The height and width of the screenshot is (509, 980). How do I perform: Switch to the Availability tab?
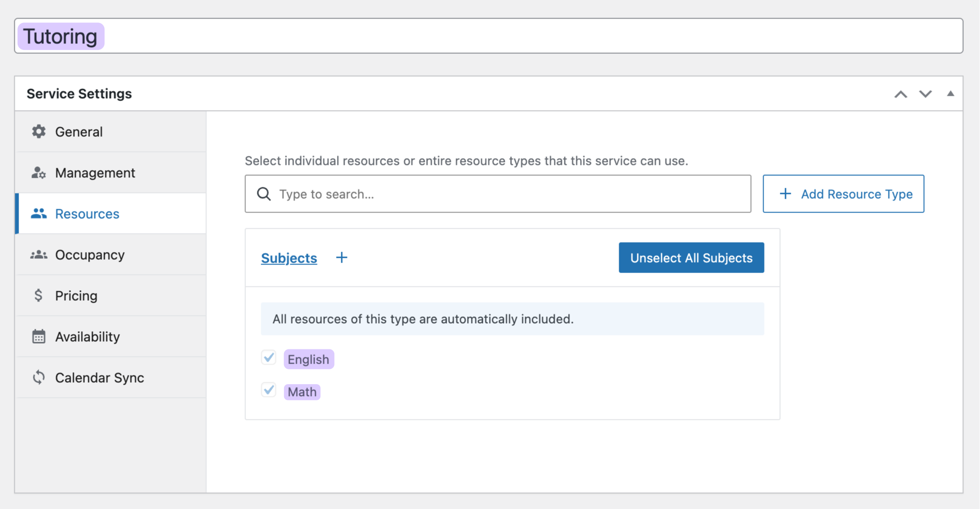87,336
